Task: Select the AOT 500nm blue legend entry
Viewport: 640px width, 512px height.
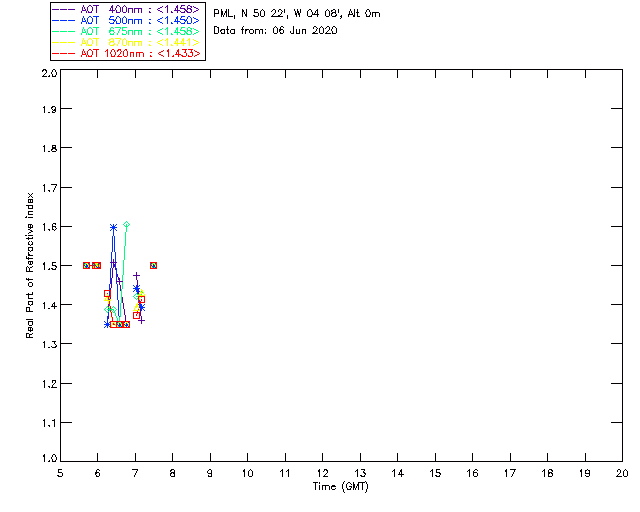Action: [126, 20]
